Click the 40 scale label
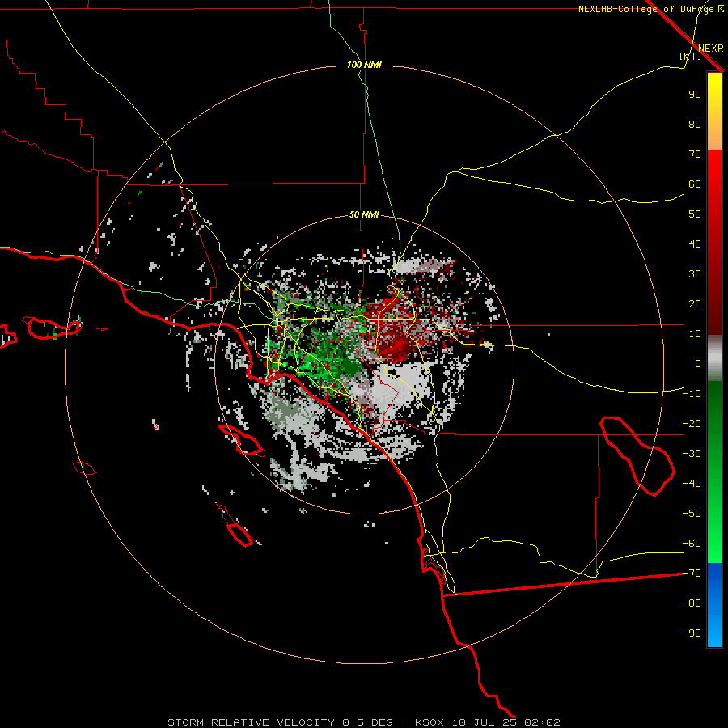This screenshot has width=728, height=728. 695,243
